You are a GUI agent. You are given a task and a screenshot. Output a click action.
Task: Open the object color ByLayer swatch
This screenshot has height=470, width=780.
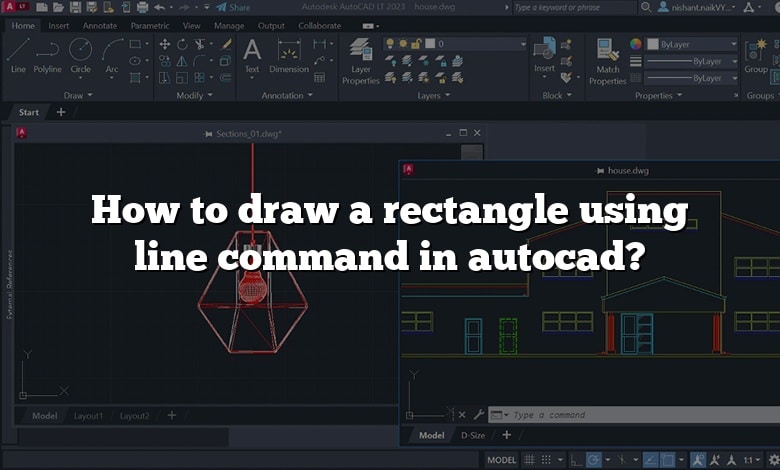[636, 45]
